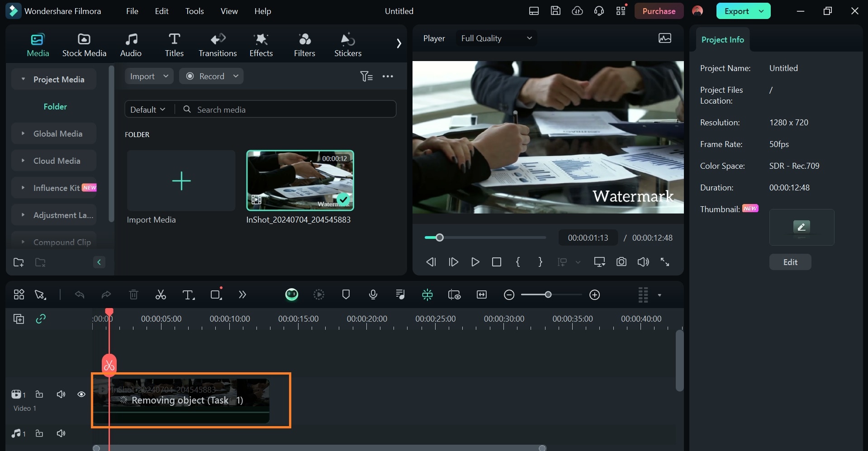
Task: Open the Help menu
Action: pyautogui.click(x=262, y=11)
